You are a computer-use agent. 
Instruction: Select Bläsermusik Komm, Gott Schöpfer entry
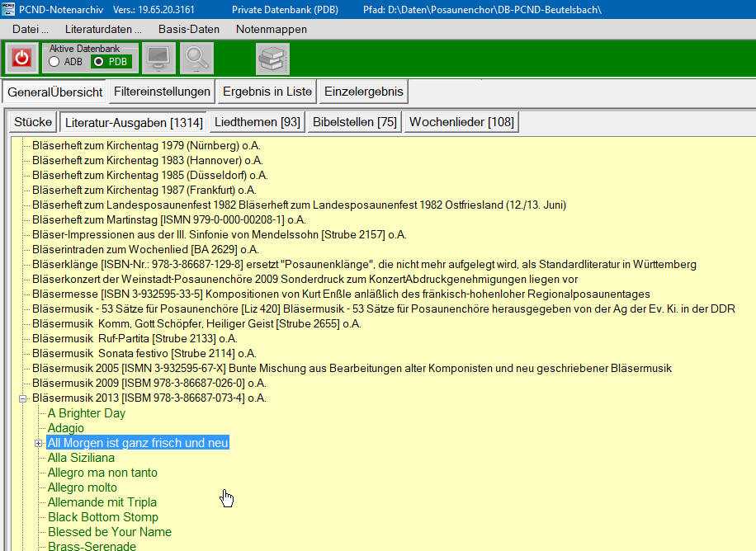click(196, 324)
